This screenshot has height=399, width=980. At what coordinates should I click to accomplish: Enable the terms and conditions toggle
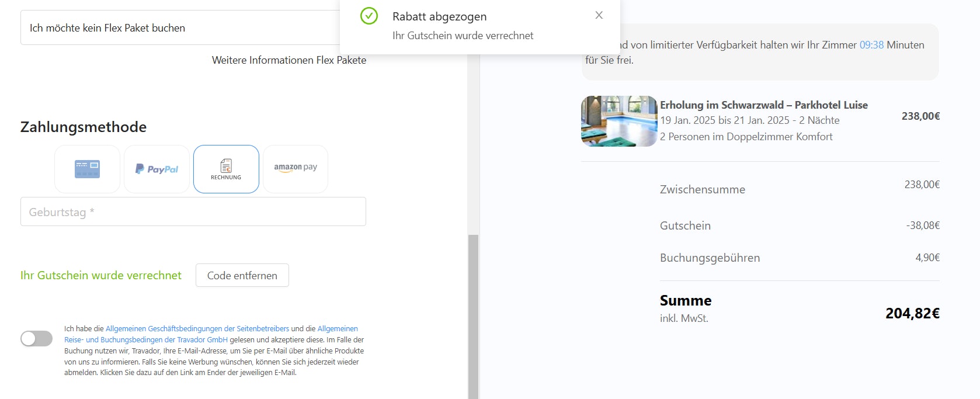[36, 338]
